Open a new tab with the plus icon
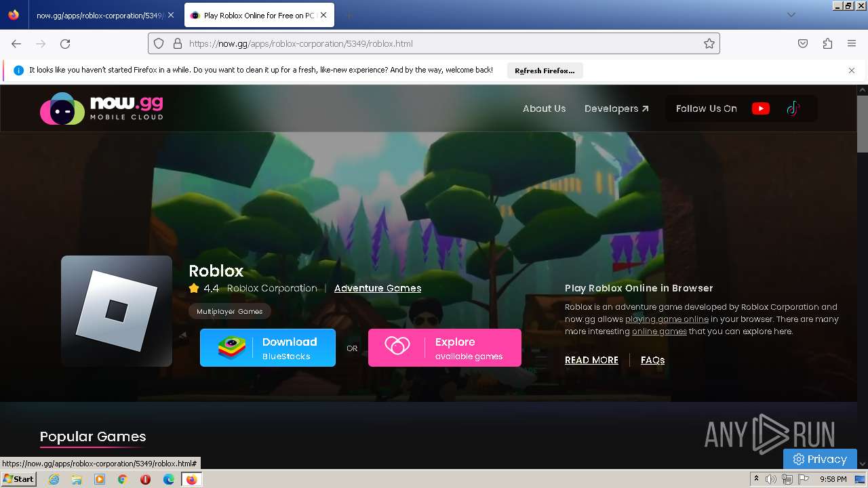This screenshot has width=868, height=488. pos(349,15)
